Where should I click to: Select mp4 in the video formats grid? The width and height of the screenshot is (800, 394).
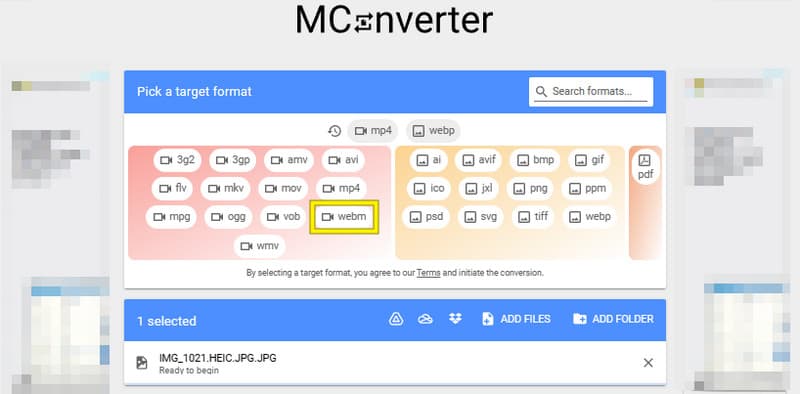tap(341, 188)
